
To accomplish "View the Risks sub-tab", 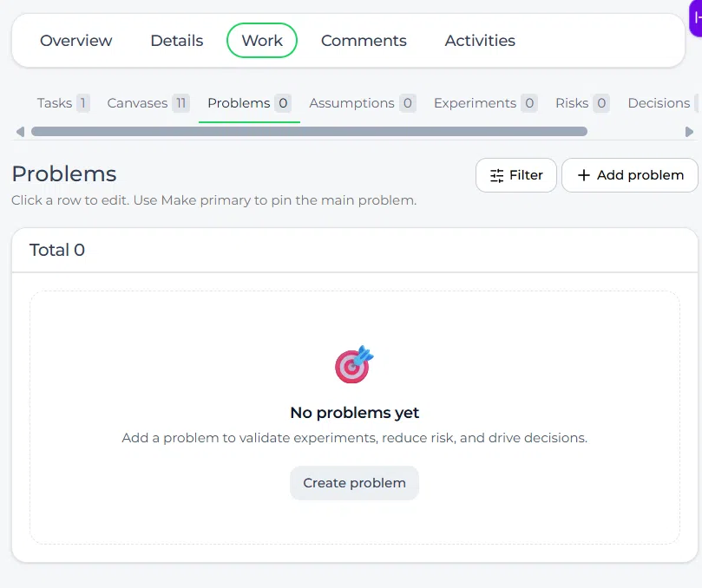I will (x=582, y=103).
